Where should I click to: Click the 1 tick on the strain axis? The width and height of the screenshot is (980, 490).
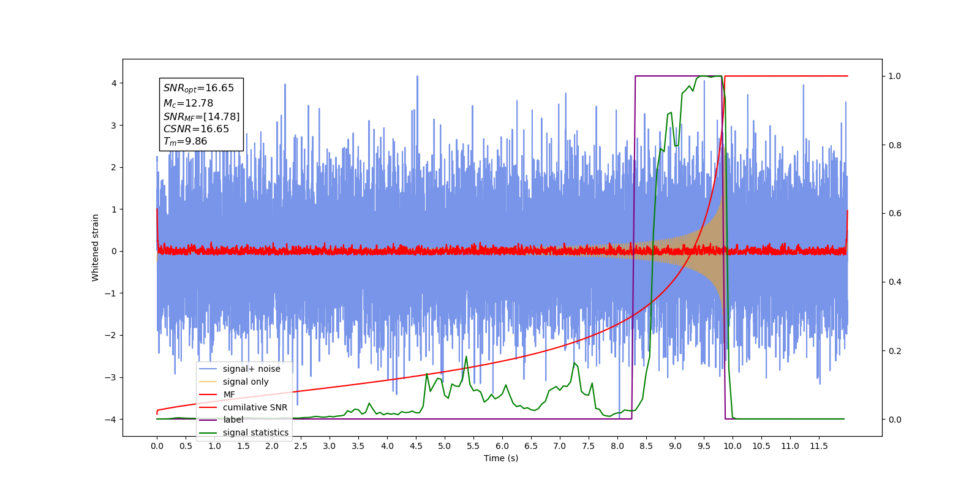coord(113,209)
